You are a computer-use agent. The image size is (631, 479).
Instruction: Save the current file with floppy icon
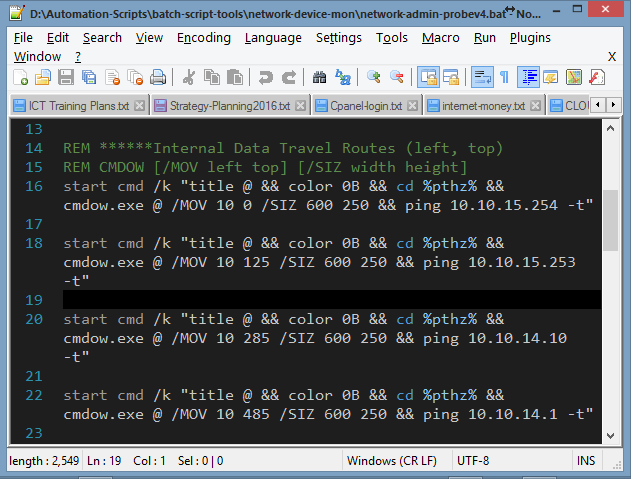[x=66, y=77]
